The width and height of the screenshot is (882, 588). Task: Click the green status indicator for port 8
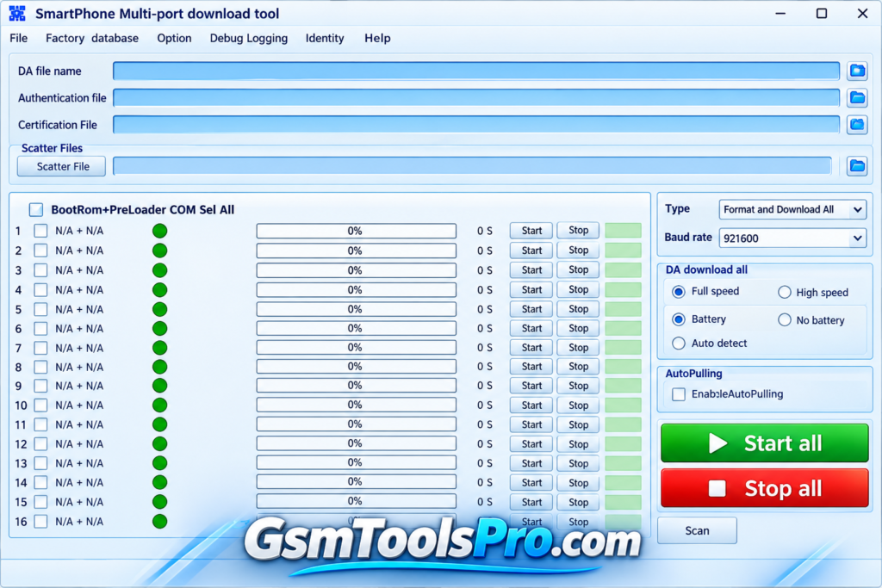click(159, 367)
